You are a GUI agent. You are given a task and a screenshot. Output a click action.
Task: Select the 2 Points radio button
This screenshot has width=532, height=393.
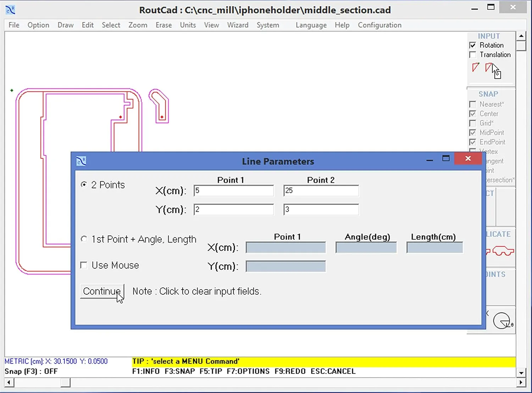84,184
